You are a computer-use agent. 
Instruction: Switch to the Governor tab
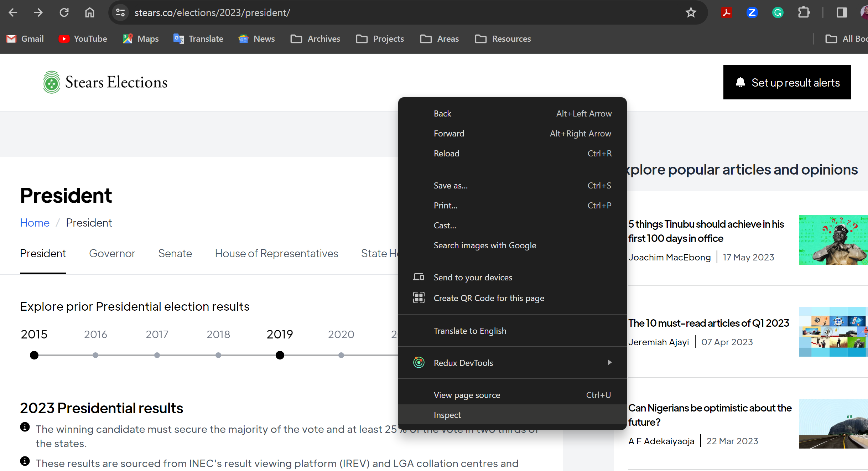tap(112, 253)
